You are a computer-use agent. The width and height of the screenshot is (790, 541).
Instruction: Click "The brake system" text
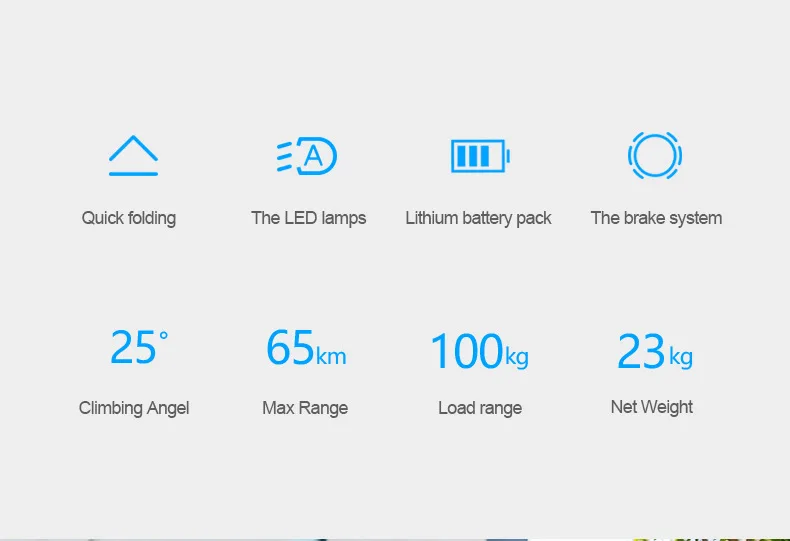[656, 218]
